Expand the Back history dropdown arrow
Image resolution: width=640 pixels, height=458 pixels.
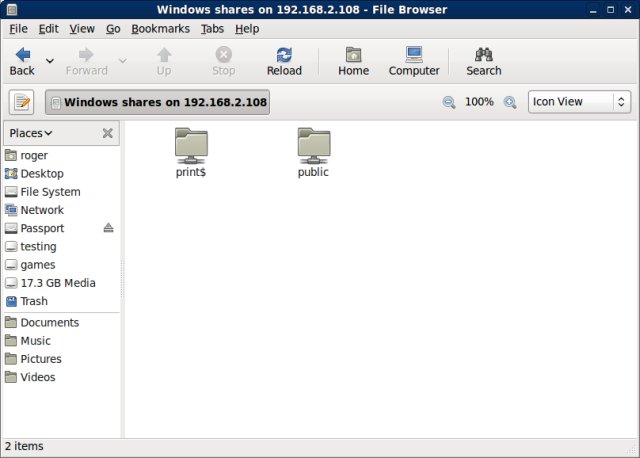(x=50, y=61)
